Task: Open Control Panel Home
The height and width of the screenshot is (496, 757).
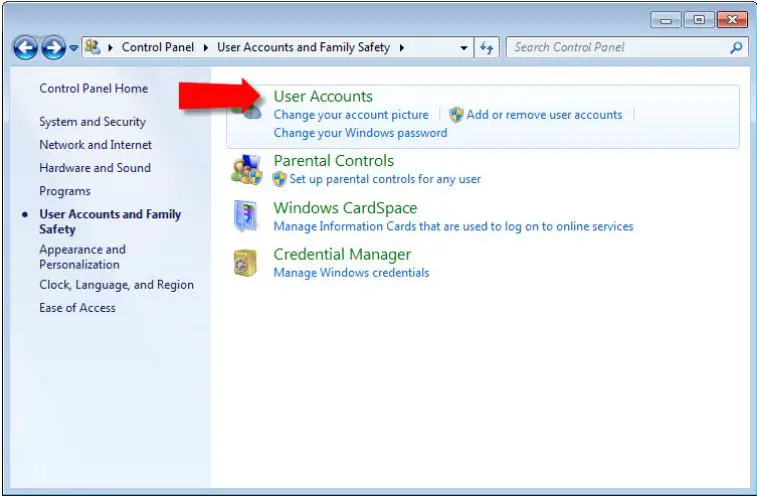Action: (94, 88)
